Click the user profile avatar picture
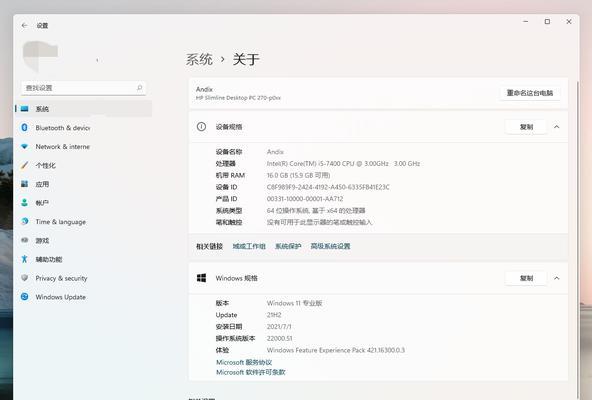 point(40,56)
